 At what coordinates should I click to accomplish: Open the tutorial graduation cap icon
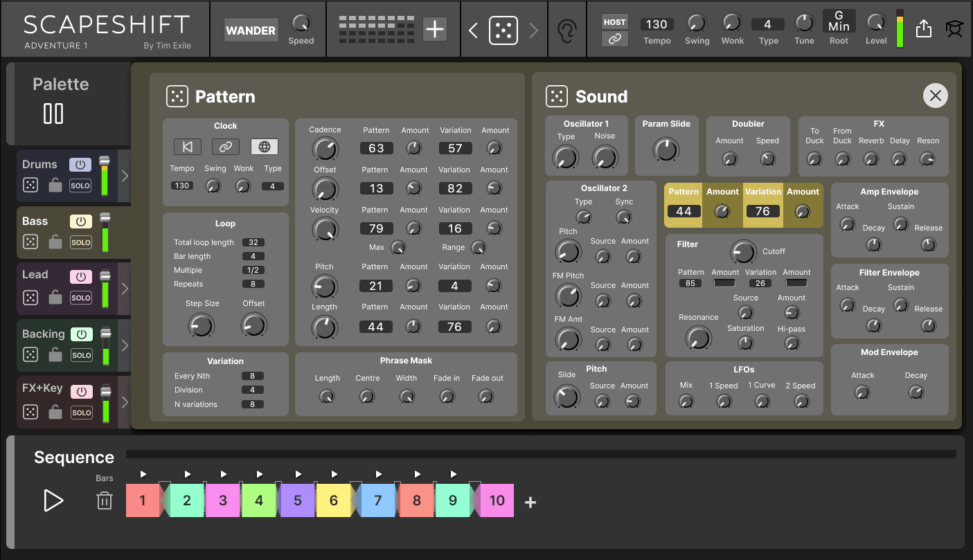pos(954,29)
